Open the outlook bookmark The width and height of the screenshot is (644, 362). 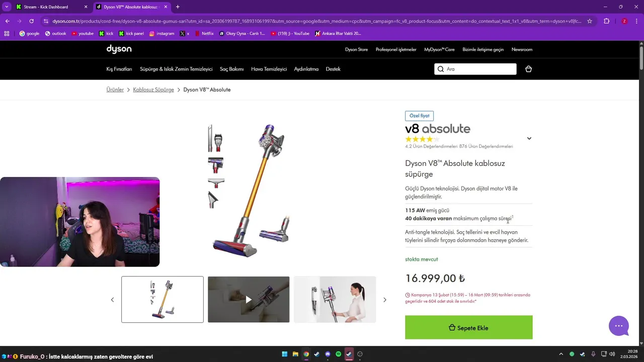pos(55,34)
